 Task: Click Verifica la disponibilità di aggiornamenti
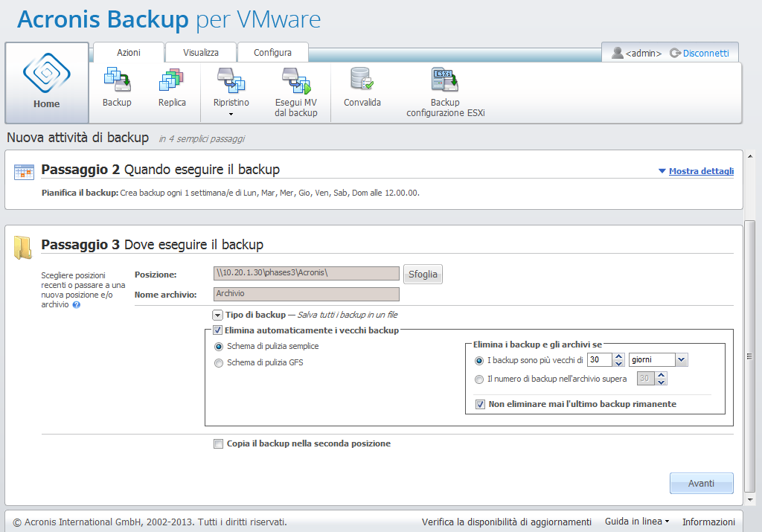[x=506, y=522]
